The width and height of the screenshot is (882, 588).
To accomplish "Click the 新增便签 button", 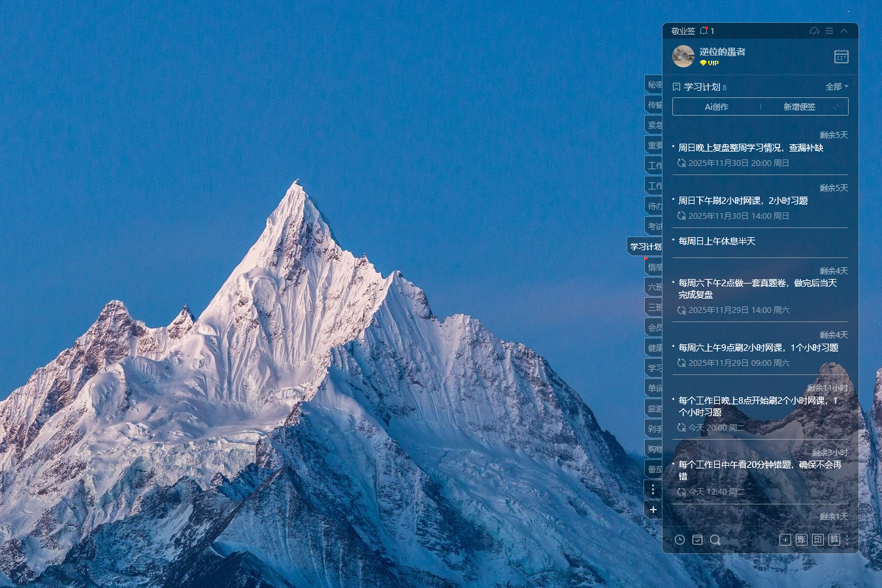I will [x=799, y=106].
